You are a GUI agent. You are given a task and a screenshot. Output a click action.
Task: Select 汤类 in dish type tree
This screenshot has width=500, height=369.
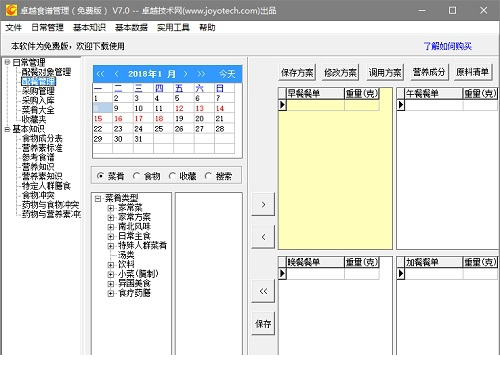click(126, 255)
